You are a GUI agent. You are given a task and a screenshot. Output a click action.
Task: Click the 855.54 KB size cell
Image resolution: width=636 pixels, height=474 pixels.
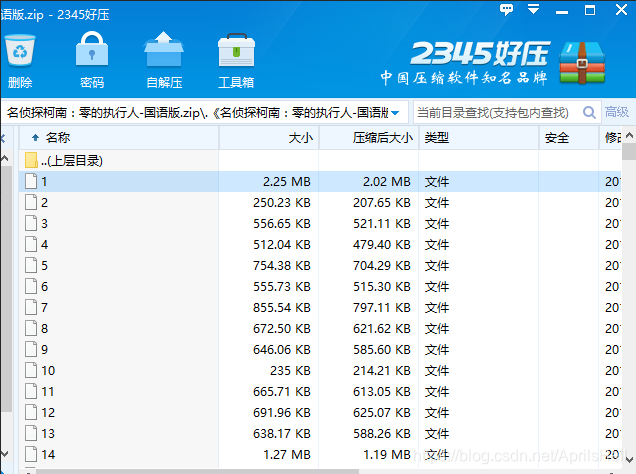pyautogui.click(x=282, y=308)
